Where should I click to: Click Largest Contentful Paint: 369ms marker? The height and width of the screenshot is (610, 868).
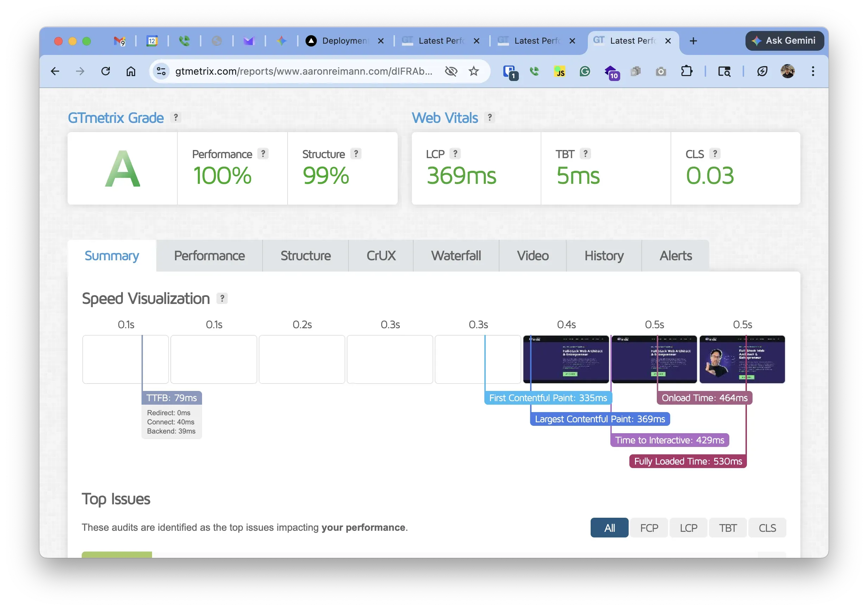[x=600, y=419]
